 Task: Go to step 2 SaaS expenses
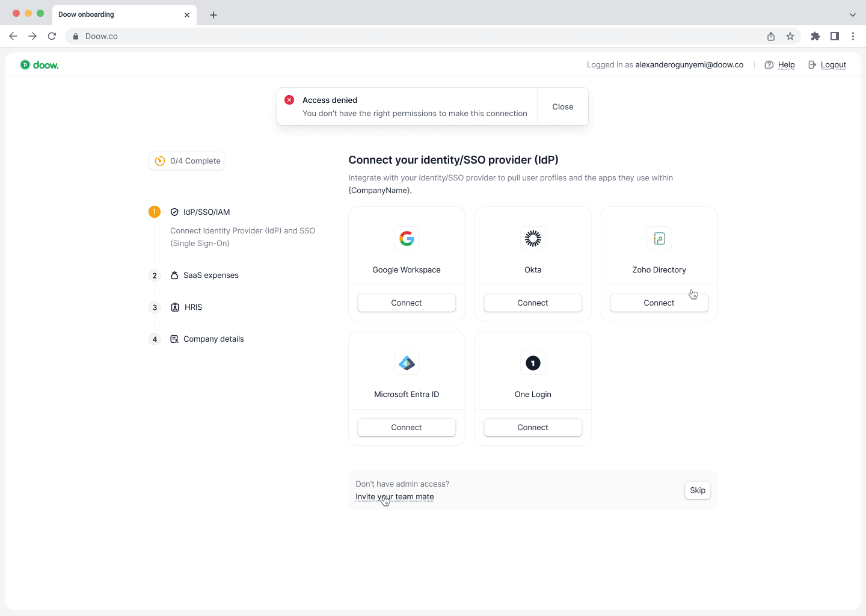tap(211, 276)
